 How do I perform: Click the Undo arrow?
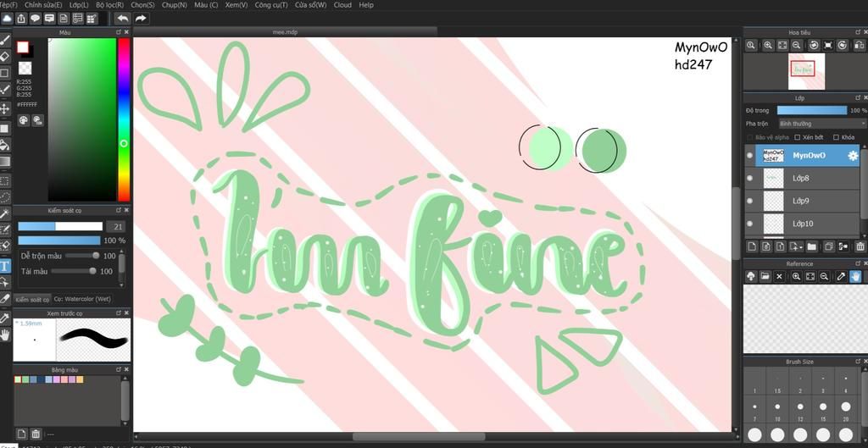click(x=122, y=19)
